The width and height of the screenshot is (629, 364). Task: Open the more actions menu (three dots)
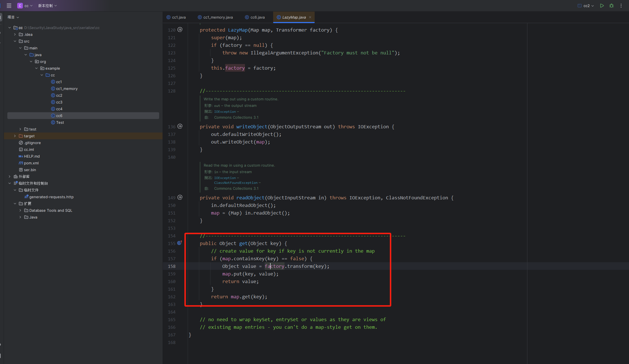pyautogui.click(x=621, y=6)
